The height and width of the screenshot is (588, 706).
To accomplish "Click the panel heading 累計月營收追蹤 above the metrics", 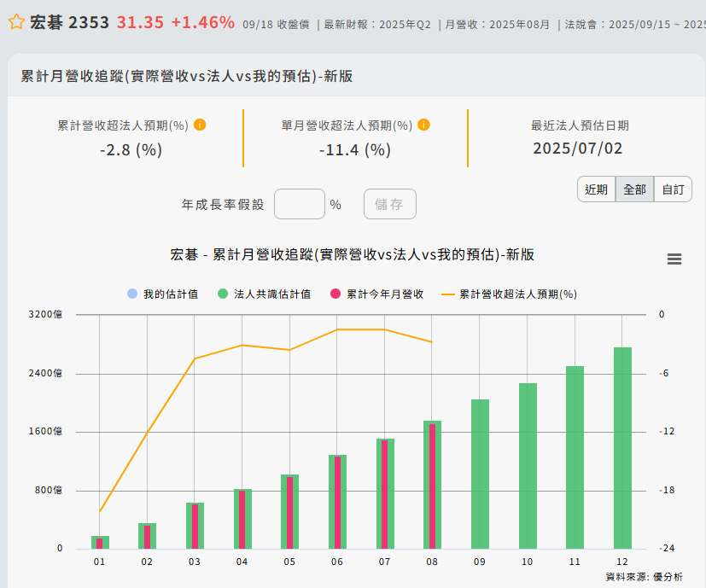I will 186,76.
